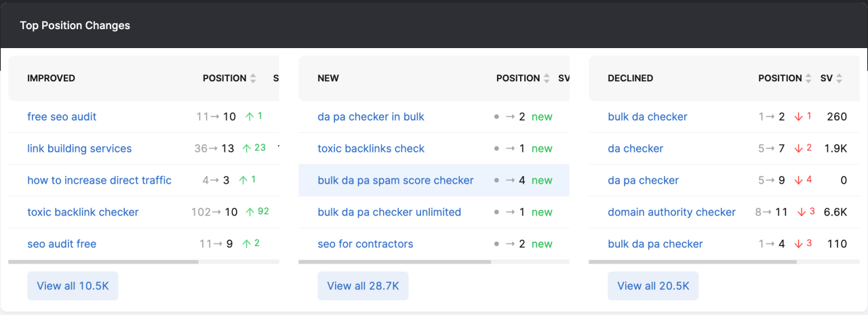Click the green up arrow for toxic backlink checker
The image size is (868, 315).
(250, 212)
